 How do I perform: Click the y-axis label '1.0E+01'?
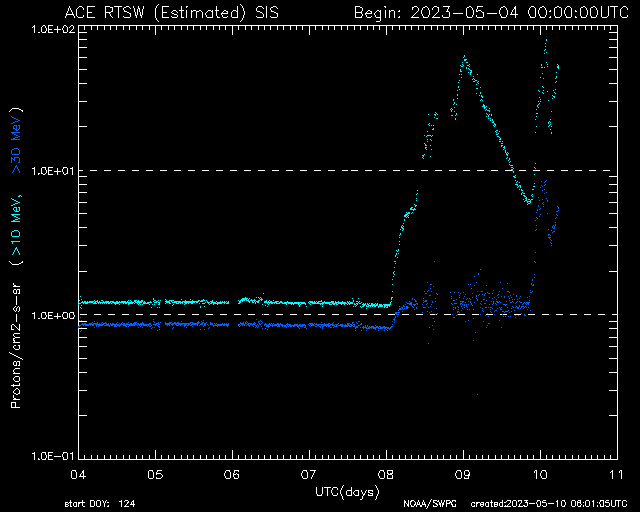53,171
